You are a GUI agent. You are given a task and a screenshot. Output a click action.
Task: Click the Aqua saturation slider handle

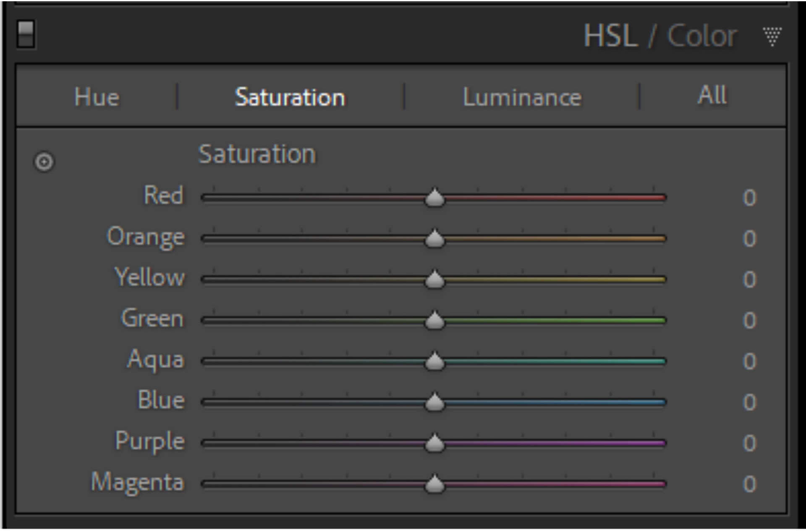[x=434, y=361]
